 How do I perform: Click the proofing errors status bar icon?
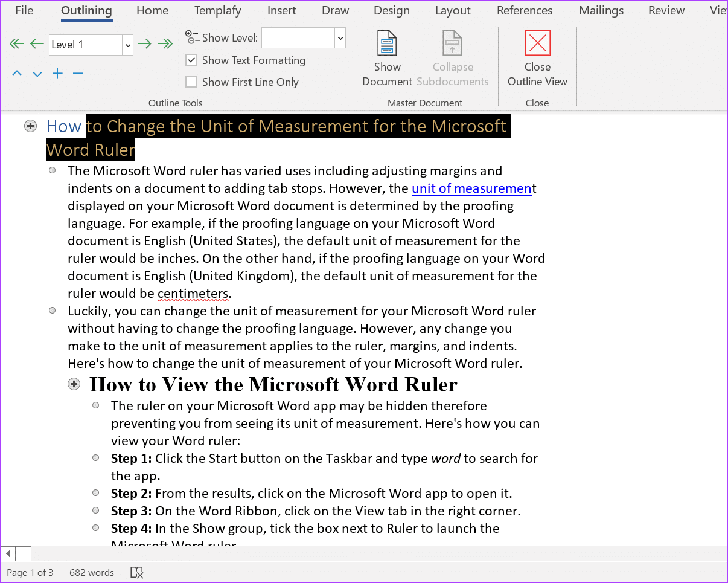137,572
